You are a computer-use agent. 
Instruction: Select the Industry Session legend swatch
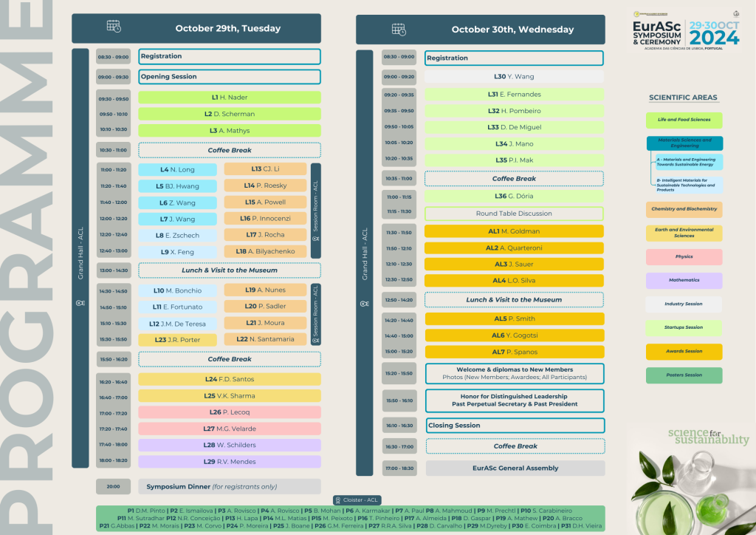684,304
